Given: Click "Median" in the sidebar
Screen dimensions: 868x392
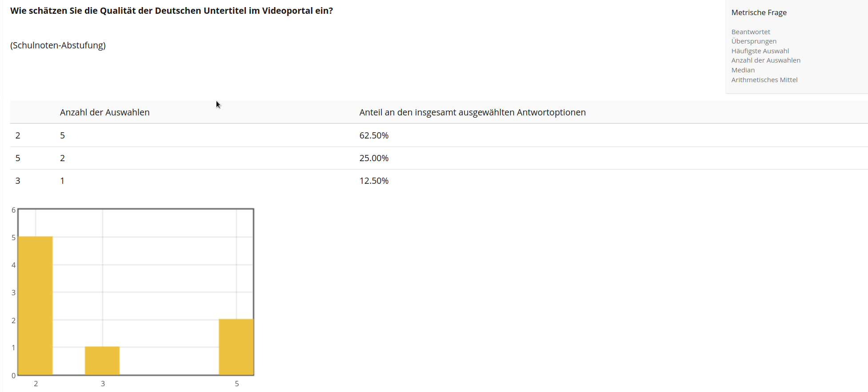Looking at the screenshot, I should click(743, 70).
